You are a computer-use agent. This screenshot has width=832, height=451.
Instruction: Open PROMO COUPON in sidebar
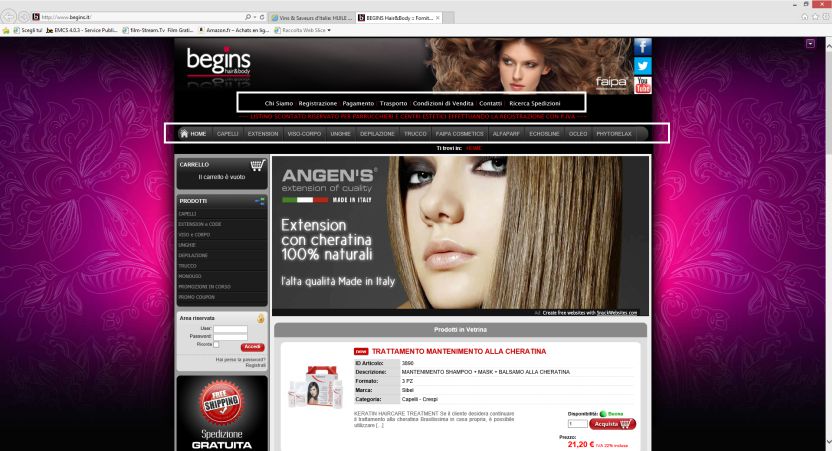click(196, 297)
